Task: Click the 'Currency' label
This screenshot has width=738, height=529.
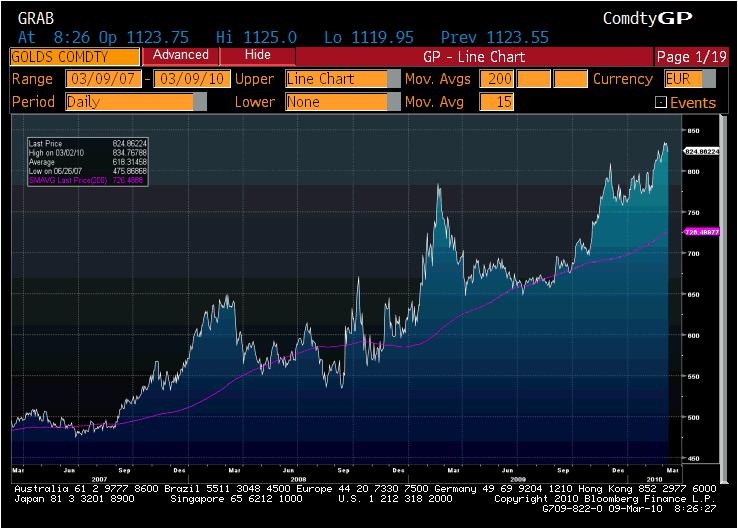Action: 623,79
